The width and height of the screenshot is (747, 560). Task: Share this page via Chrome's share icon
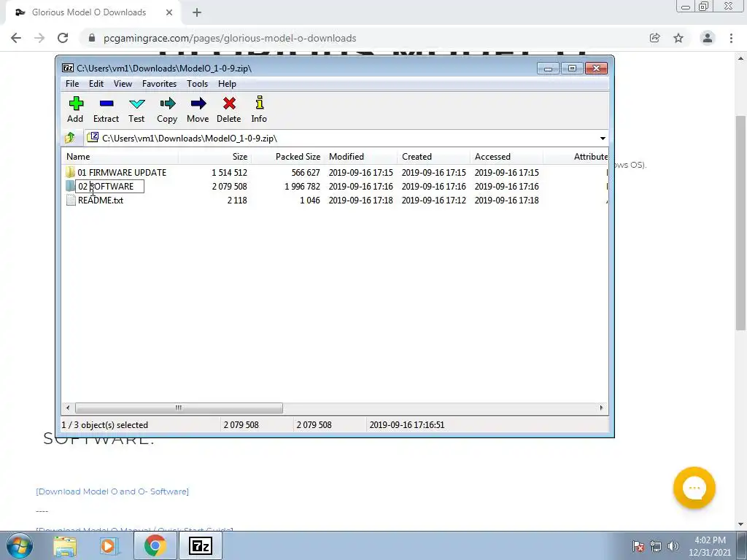pyautogui.click(x=654, y=38)
